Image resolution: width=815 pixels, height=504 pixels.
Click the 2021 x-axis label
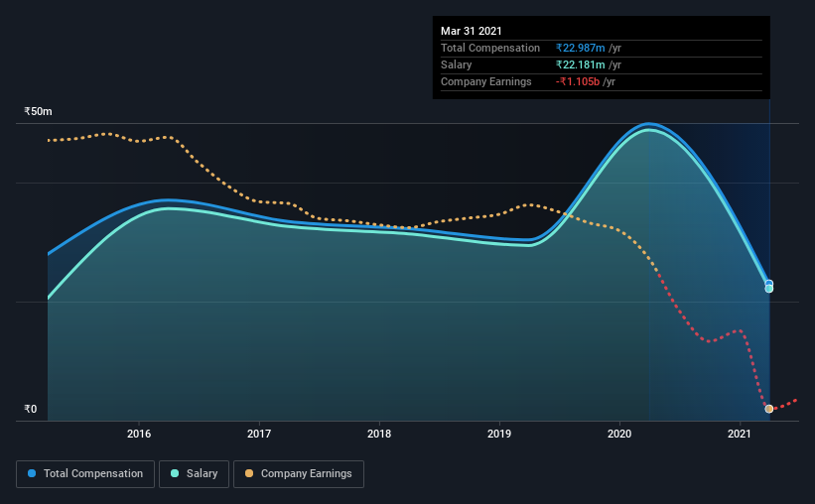[740, 434]
